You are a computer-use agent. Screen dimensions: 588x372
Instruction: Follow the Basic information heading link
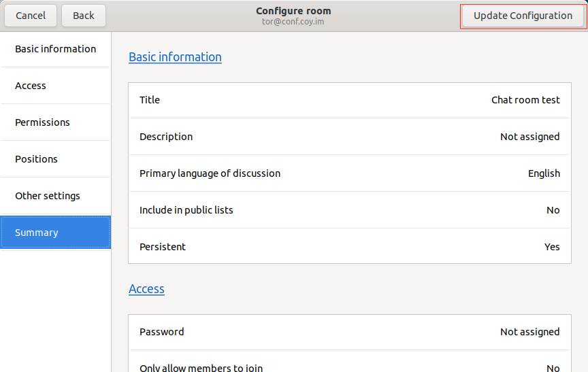click(x=175, y=57)
